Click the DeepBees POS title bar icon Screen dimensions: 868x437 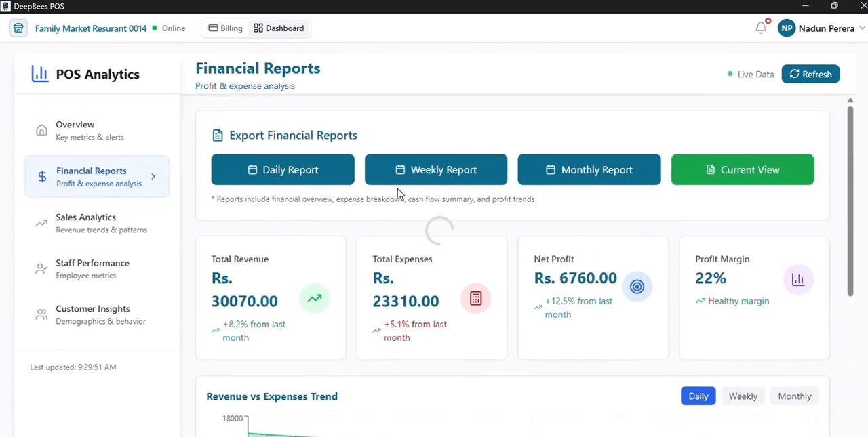coord(6,6)
